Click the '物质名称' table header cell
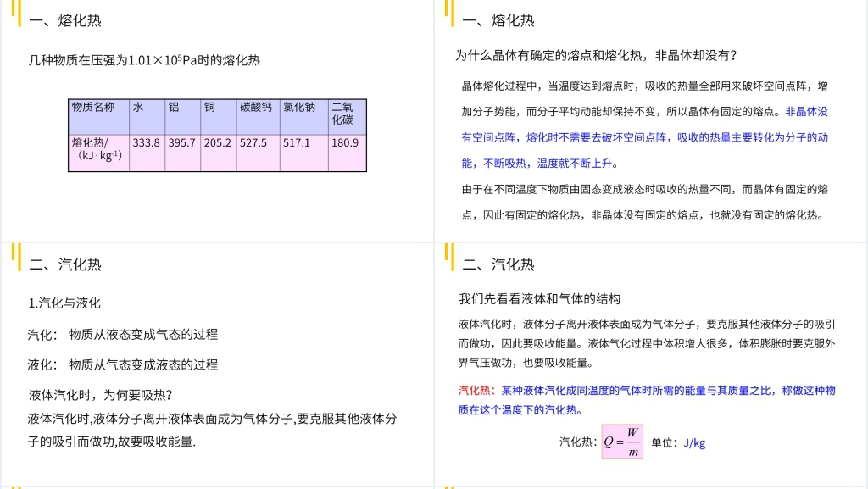868x489 pixels. pyautogui.click(x=98, y=117)
